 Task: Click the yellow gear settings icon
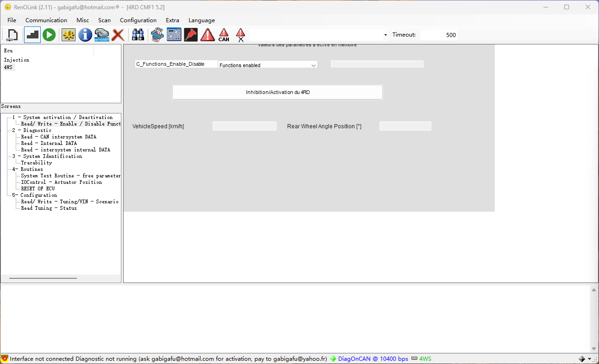click(69, 35)
